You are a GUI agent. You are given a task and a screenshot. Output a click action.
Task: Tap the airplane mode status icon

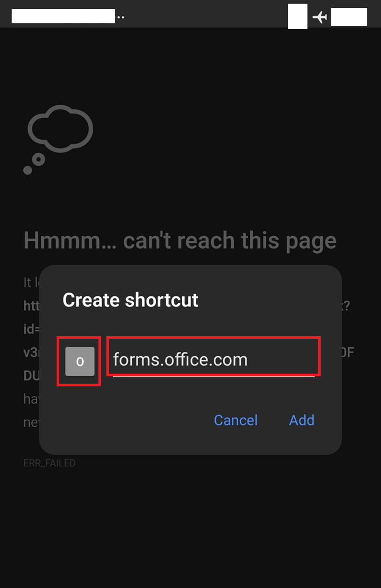pos(320,17)
